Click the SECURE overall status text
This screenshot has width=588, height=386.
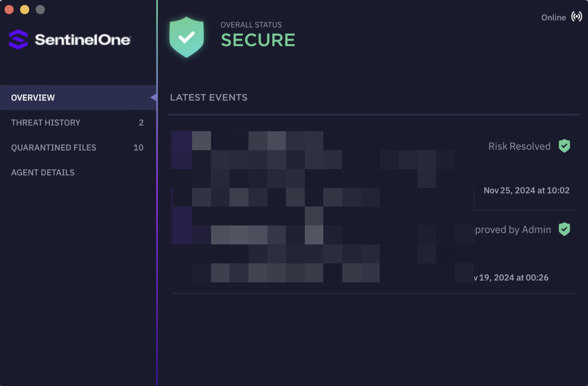click(x=258, y=40)
